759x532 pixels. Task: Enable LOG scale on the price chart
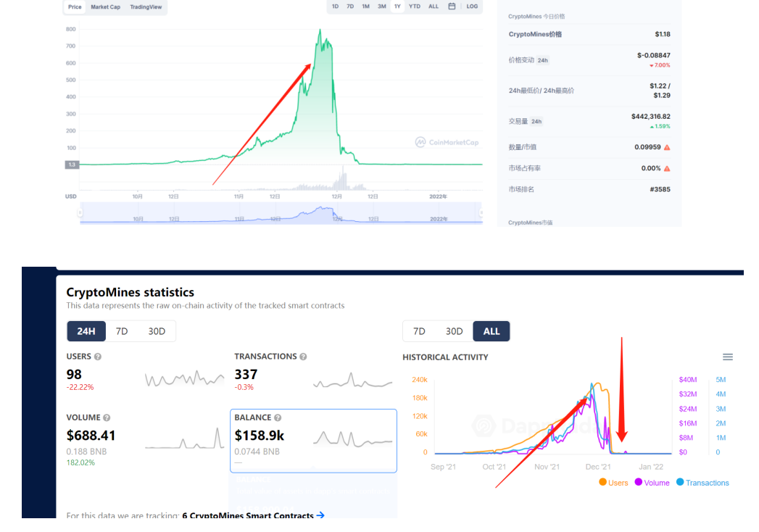[472, 7]
